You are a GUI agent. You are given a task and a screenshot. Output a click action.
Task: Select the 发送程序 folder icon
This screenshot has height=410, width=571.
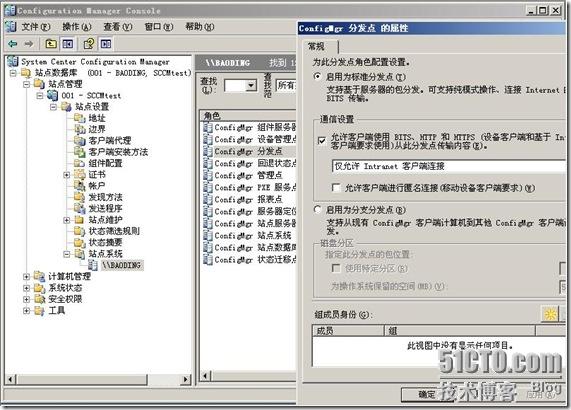[79, 208]
